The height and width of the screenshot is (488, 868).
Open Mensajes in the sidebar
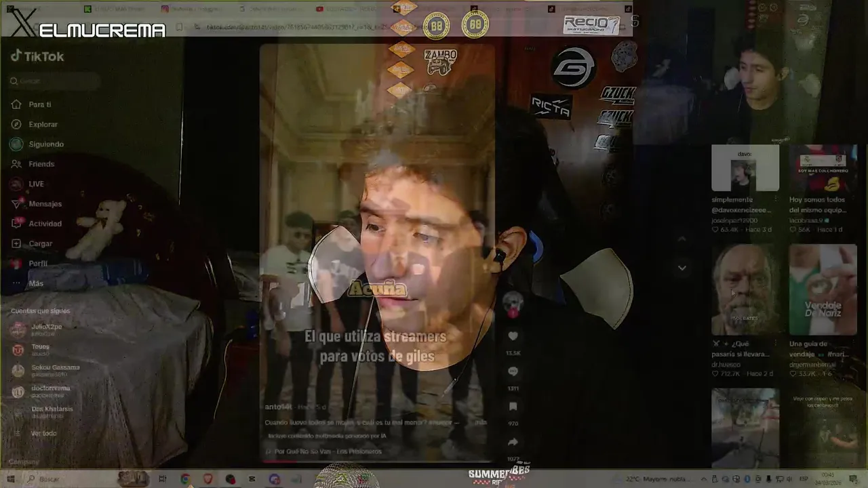click(x=45, y=203)
